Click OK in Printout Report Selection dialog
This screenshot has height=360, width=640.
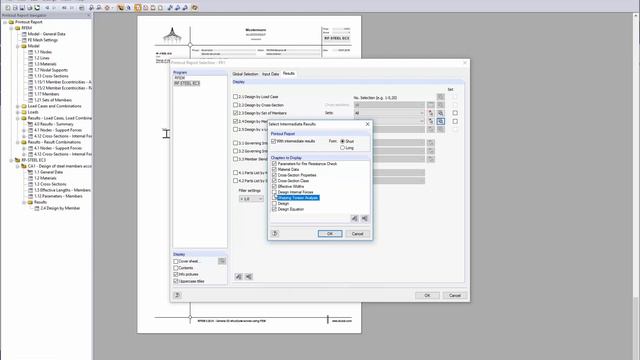pos(427,296)
